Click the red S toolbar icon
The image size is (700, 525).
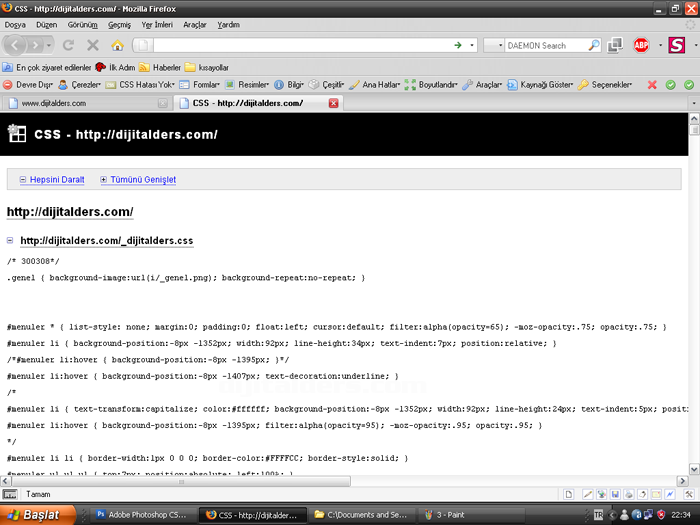[x=677, y=45]
